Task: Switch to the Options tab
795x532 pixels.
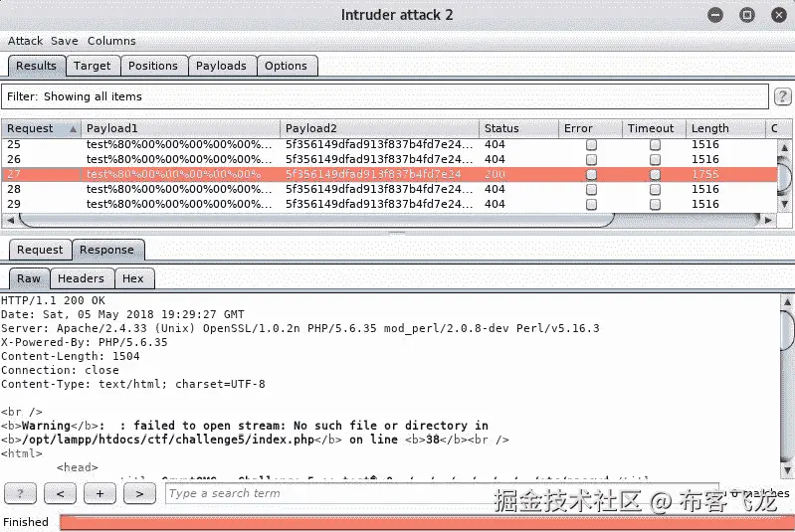Action: pos(286,66)
